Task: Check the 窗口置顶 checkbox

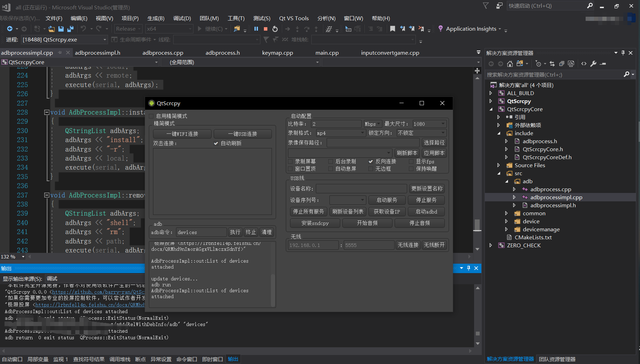Action: click(x=290, y=169)
